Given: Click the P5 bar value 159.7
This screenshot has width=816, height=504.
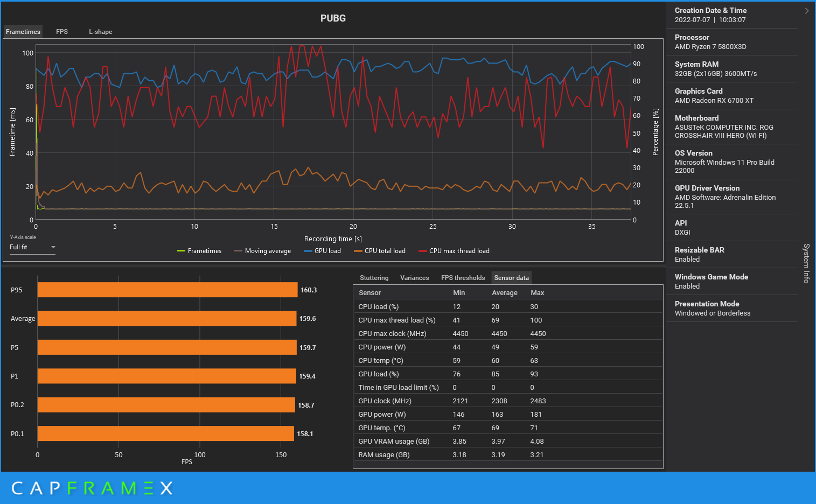Looking at the screenshot, I should 308,348.
